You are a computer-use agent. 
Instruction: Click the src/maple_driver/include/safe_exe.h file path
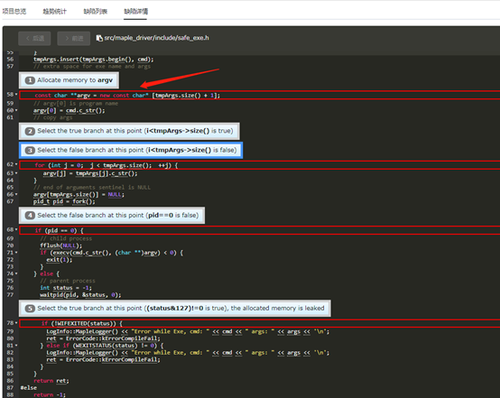pos(157,38)
